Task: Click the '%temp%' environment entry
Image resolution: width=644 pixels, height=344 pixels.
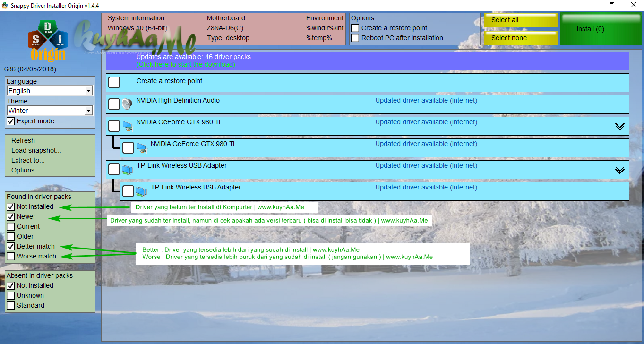Action: coord(319,38)
